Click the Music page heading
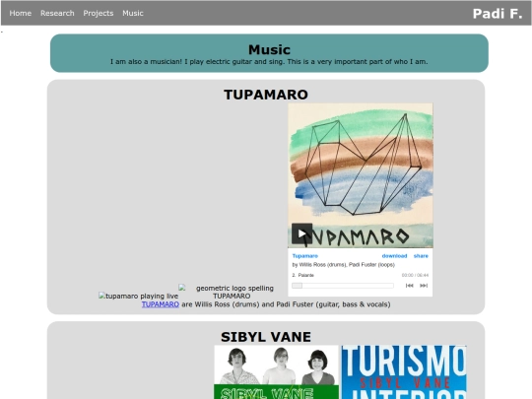This screenshot has height=399, width=532. [269, 50]
